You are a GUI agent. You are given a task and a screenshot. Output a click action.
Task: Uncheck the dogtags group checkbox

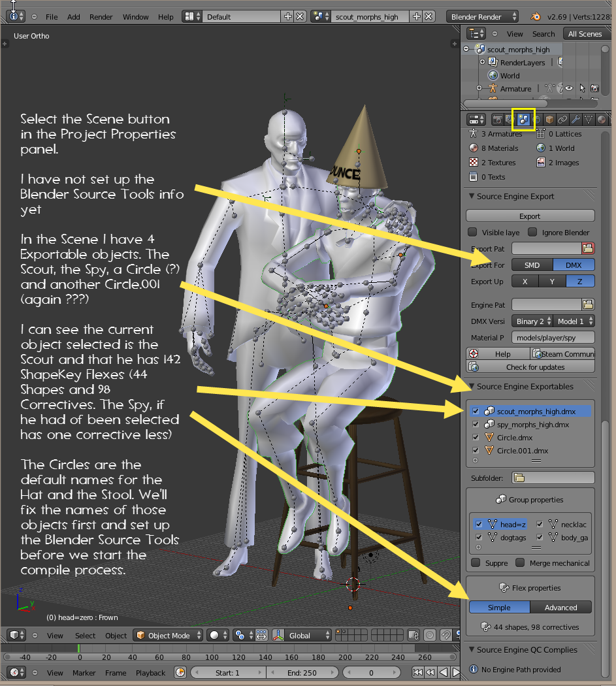(479, 537)
